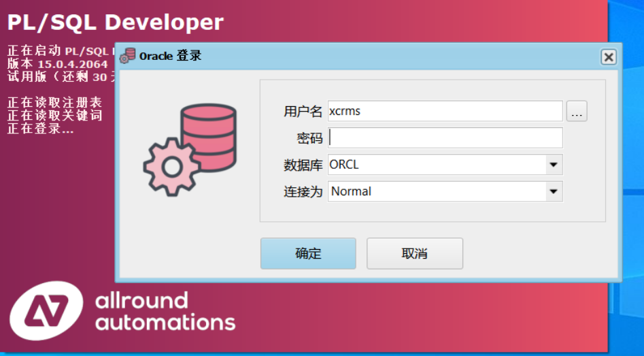Confirm login with the 确定 button

coord(308,253)
